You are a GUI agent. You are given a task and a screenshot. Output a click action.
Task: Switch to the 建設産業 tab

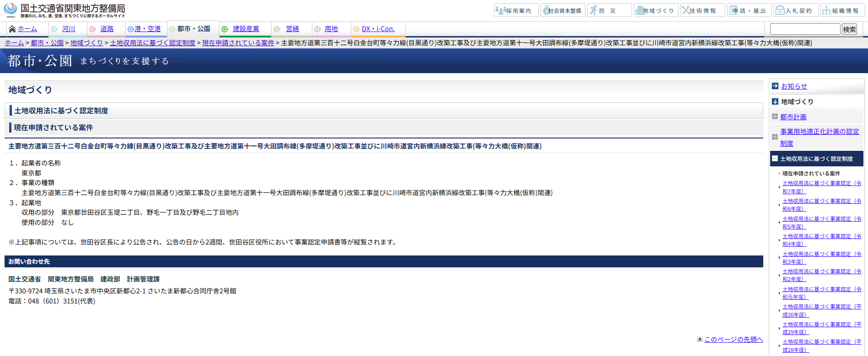click(x=246, y=29)
